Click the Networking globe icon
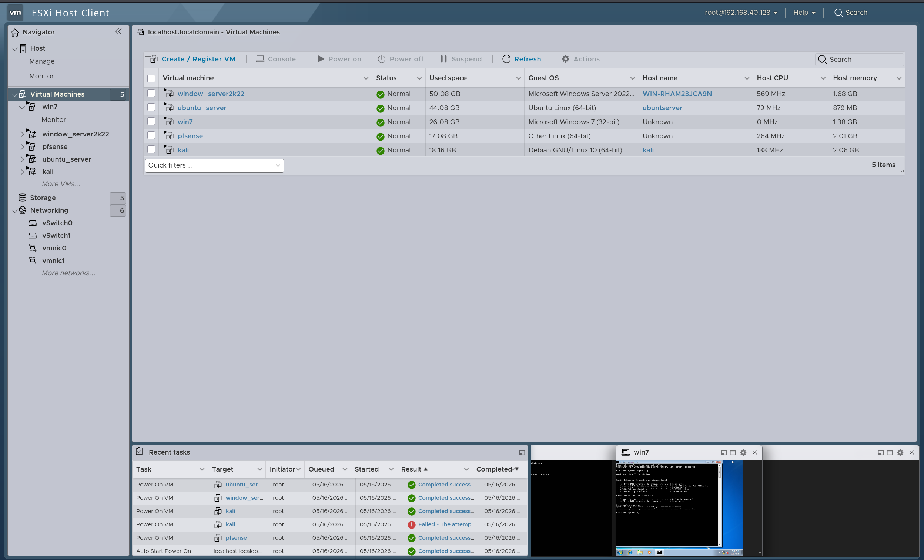Image resolution: width=924 pixels, height=560 pixels. pos(23,210)
